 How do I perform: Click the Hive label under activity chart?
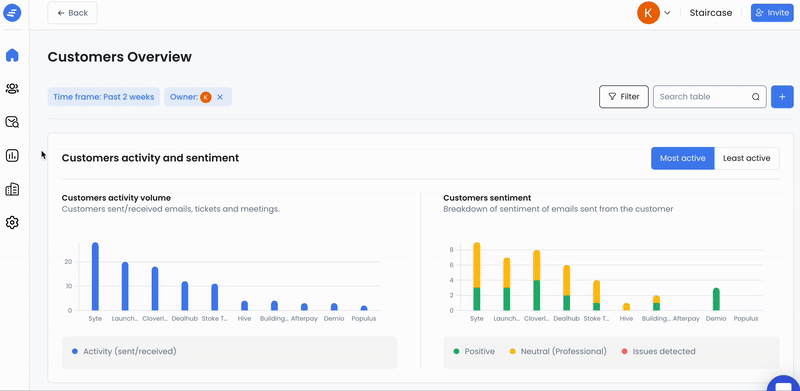pos(244,319)
